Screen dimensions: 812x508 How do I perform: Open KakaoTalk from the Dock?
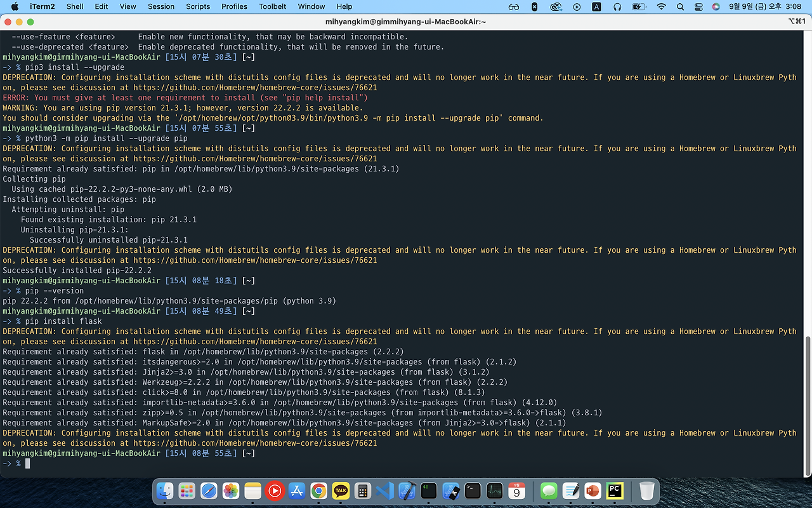pyautogui.click(x=341, y=491)
